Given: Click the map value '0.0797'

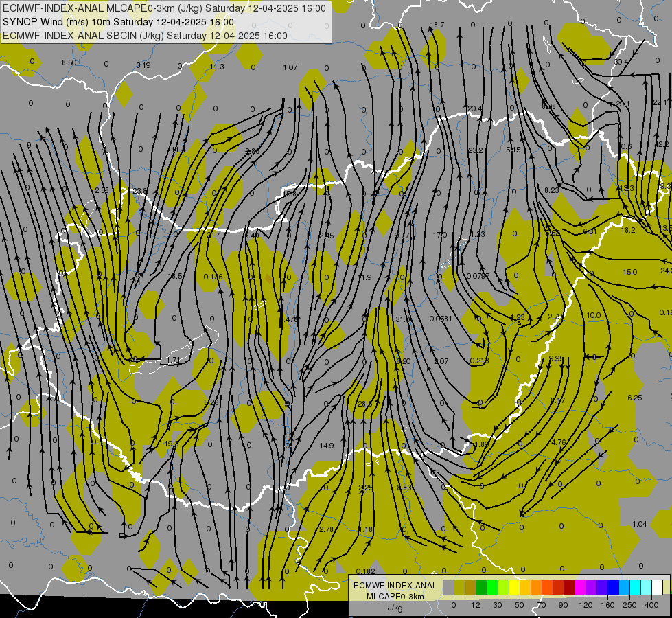Looking at the screenshot, I should (478, 276).
